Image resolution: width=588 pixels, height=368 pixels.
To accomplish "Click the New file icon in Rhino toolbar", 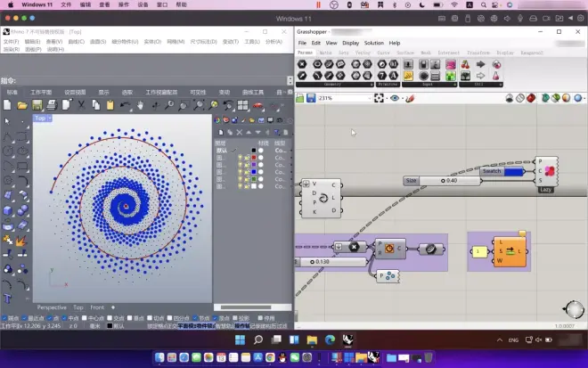I will 7,105.
